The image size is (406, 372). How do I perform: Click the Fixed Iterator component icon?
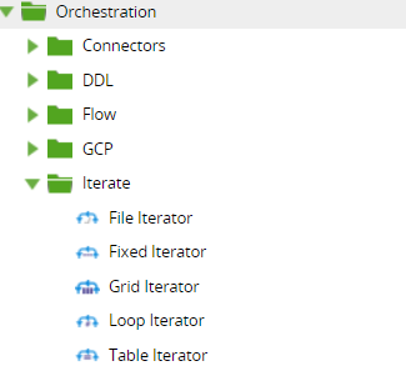[87, 252]
